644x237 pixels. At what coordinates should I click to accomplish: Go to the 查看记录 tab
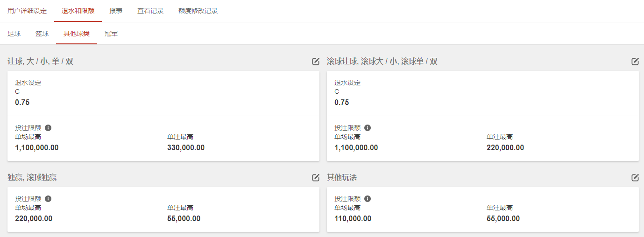150,11
